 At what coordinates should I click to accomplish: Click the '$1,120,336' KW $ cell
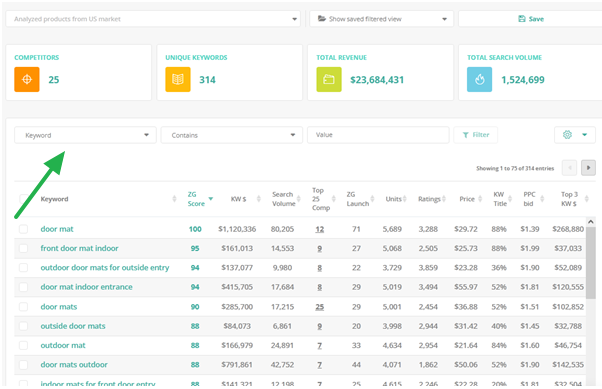point(237,229)
